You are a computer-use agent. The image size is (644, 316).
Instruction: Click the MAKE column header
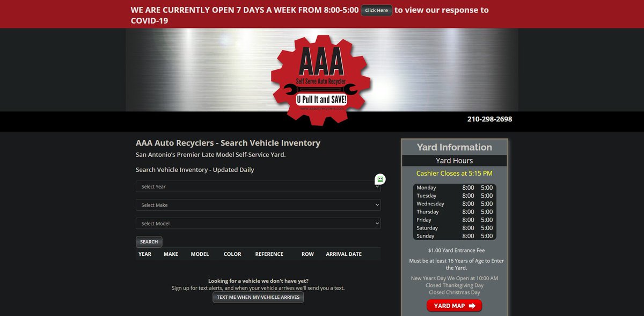pos(171,254)
